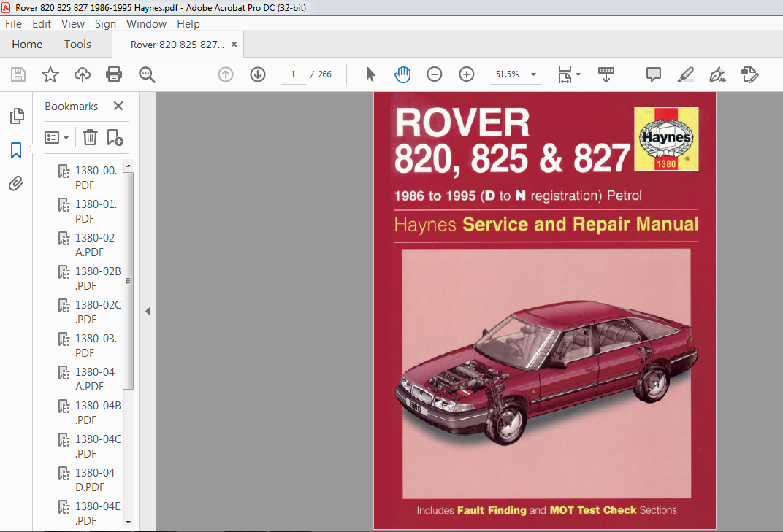Close the Bookmarks panel
The width and height of the screenshot is (783, 532).
click(118, 106)
